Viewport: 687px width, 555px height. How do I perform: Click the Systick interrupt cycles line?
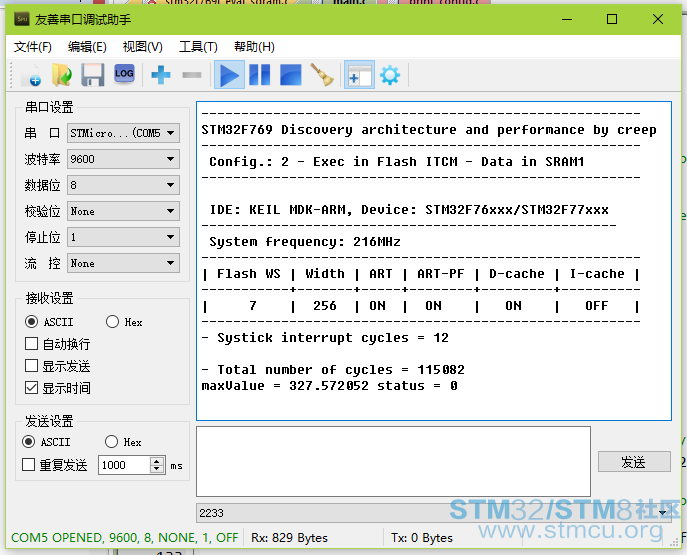pos(325,338)
